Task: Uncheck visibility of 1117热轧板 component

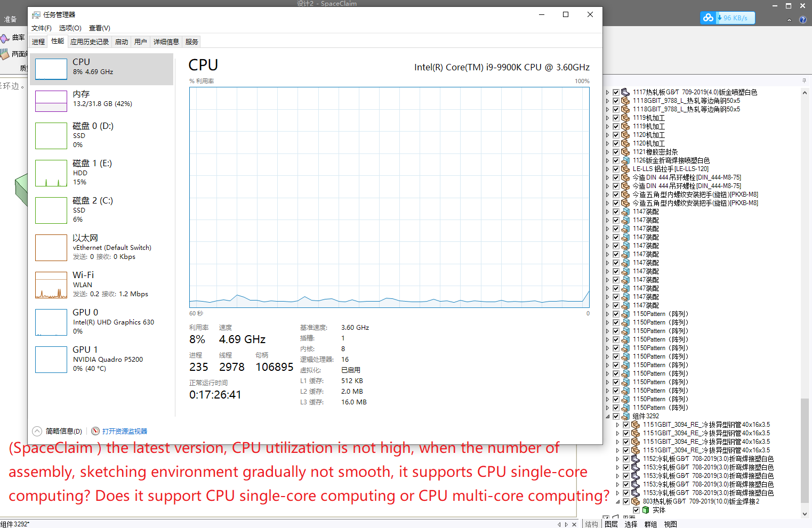Action: pos(616,92)
